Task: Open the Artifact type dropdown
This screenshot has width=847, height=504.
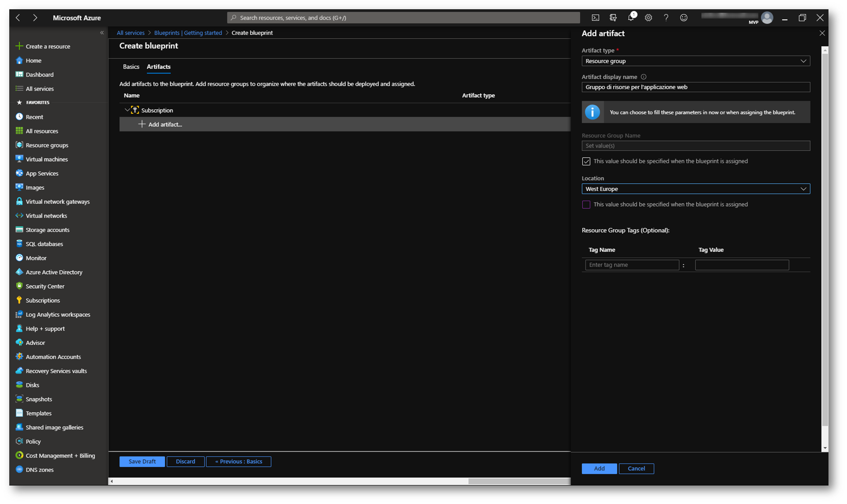Action: click(x=695, y=61)
